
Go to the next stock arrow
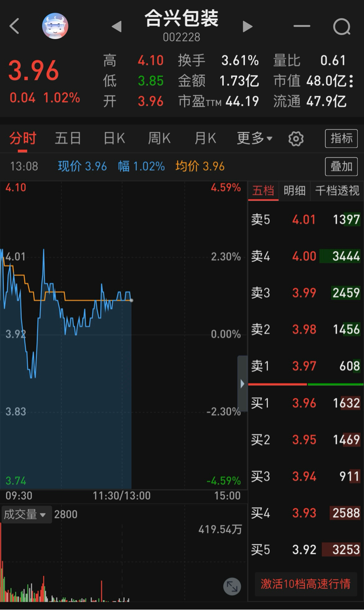pos(247,27)
